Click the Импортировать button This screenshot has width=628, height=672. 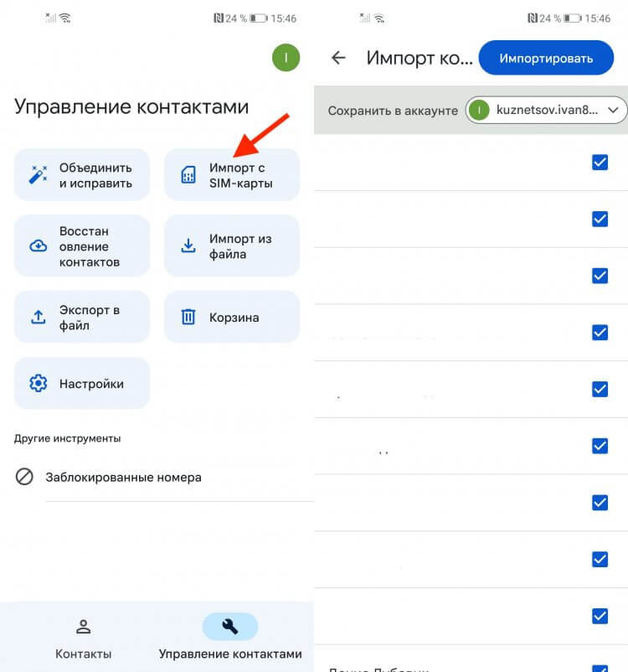click(x=546, y=58)
